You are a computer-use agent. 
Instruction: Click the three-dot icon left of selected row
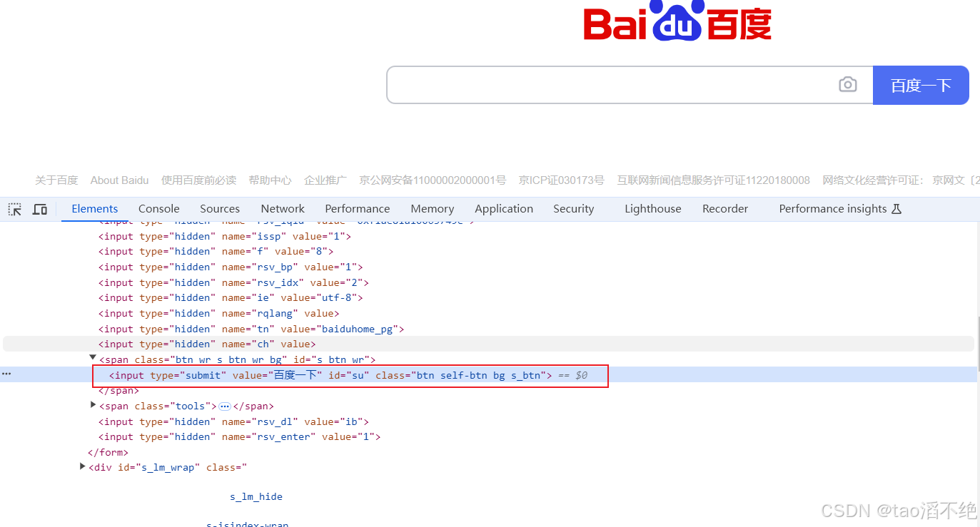tap(6, 374)
